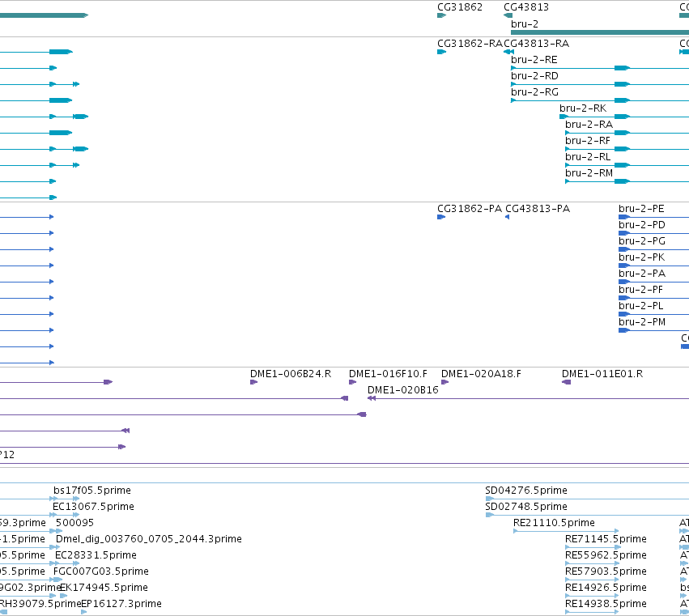This screenshot has width=689, height=616.
Task: Click the bs17f05.5prime EST label
Action: coord(92,491)
